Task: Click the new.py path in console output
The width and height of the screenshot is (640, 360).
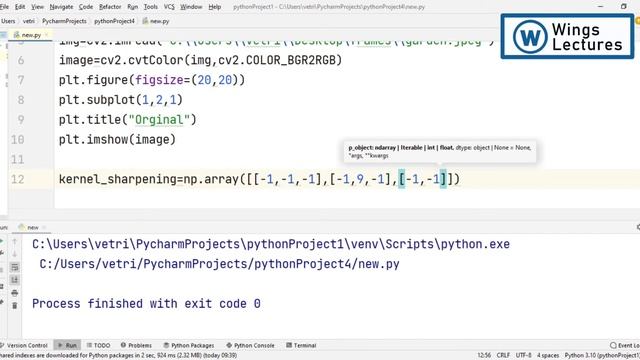Action: (219, 264)
